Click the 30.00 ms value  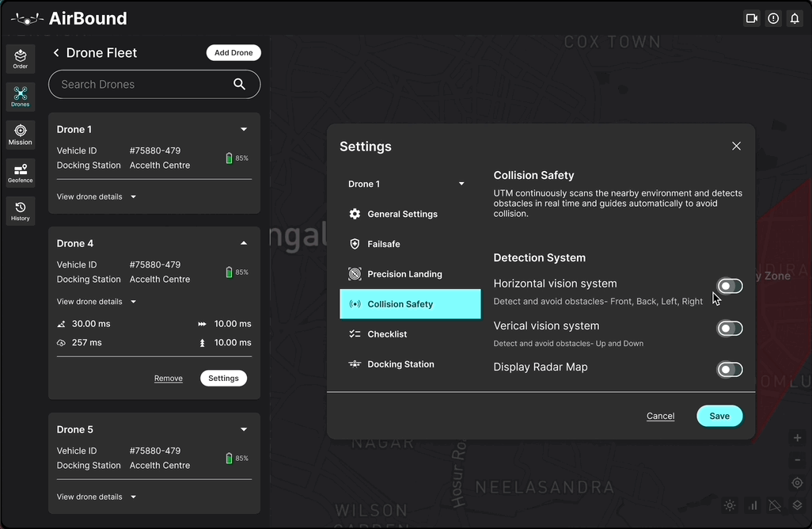(91, 324)
